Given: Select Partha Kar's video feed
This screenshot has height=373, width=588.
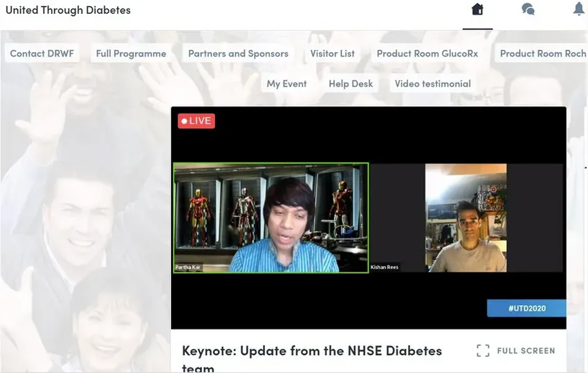Looking at the screenshot, I should coord(270,218).
